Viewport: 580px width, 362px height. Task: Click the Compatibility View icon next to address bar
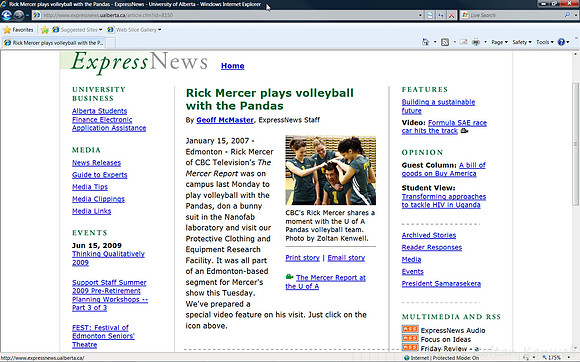click(430, 15)
